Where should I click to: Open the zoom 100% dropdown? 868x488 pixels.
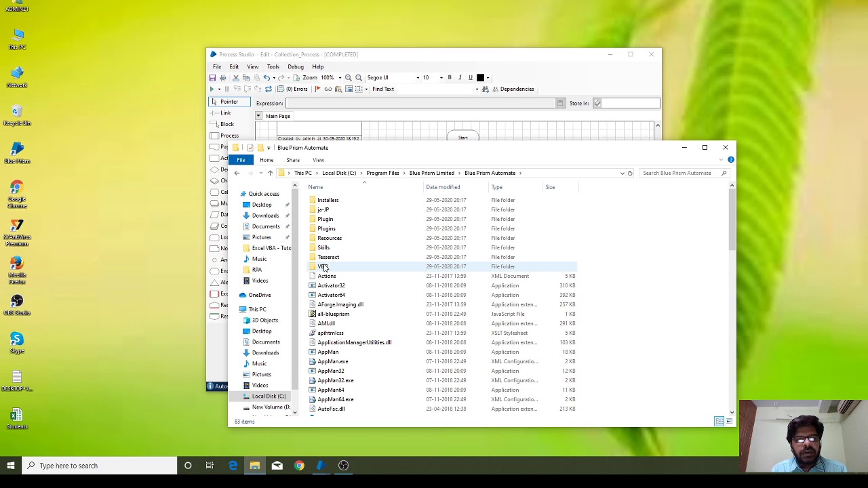pyautogui.click(x=340, y=78)
